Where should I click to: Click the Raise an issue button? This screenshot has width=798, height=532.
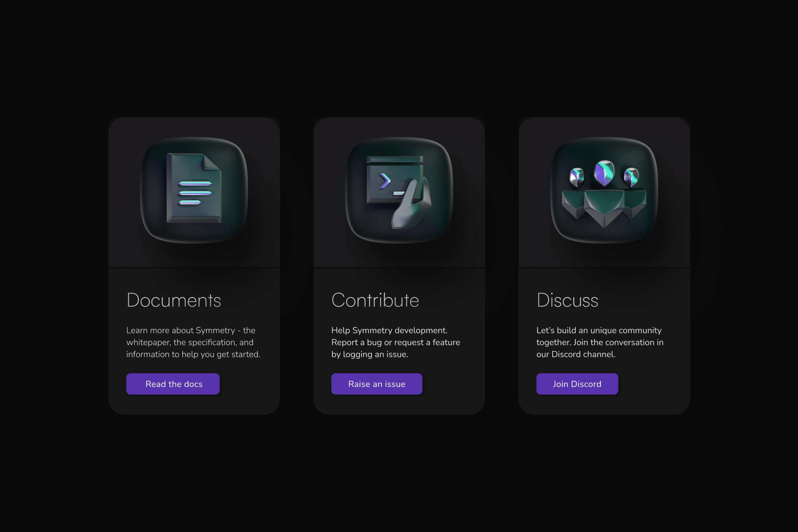(377, 384)
